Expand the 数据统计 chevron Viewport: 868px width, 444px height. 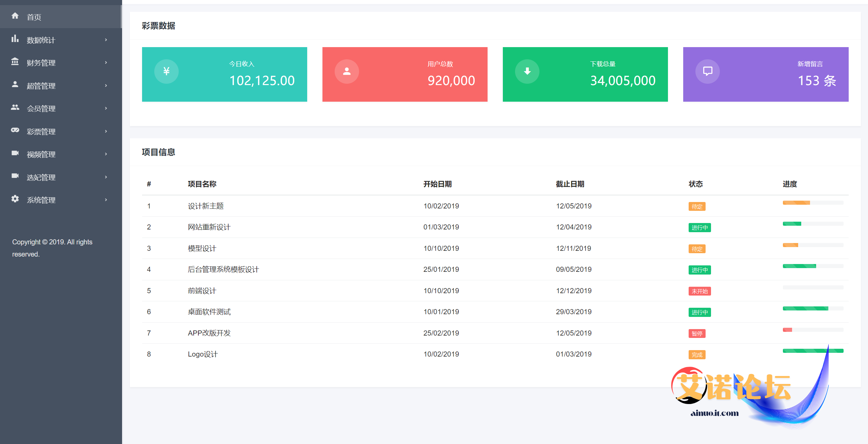[106, 40]
